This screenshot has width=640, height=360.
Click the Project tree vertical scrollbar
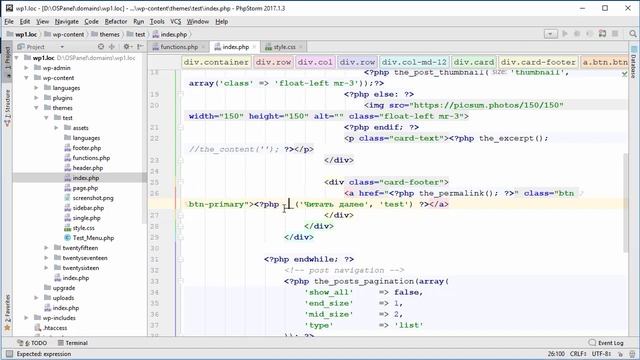tap(144, 139)
